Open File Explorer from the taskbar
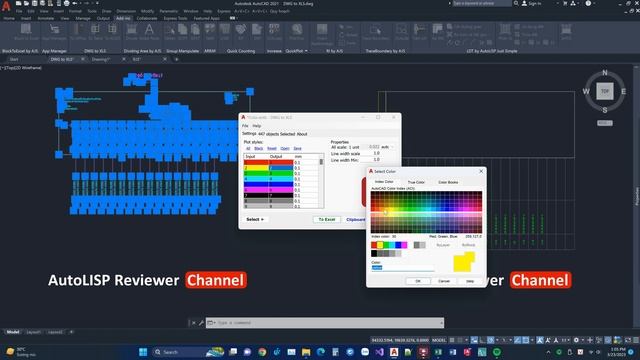Image resolution: width=640 pixels, height=360 pixels. click(306, 352)
